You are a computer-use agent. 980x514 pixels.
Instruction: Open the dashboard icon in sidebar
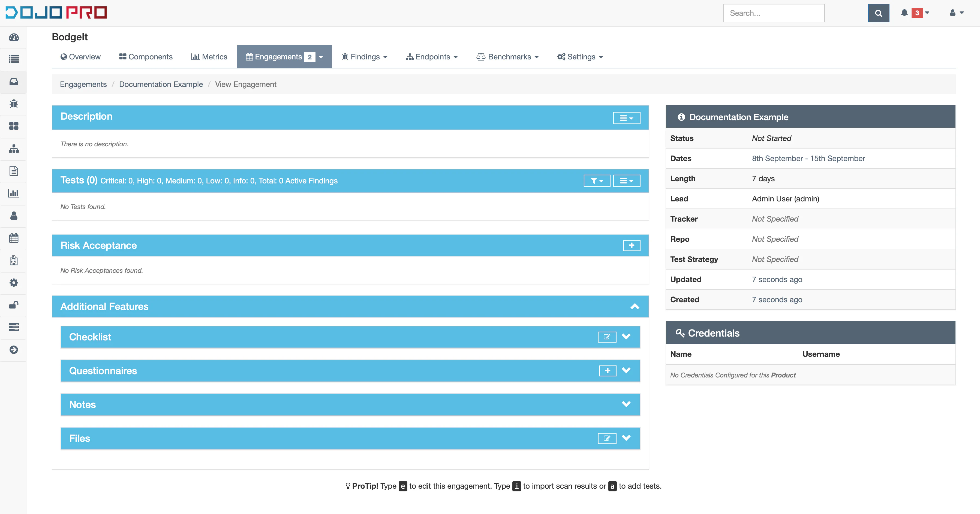click(14, 37)
